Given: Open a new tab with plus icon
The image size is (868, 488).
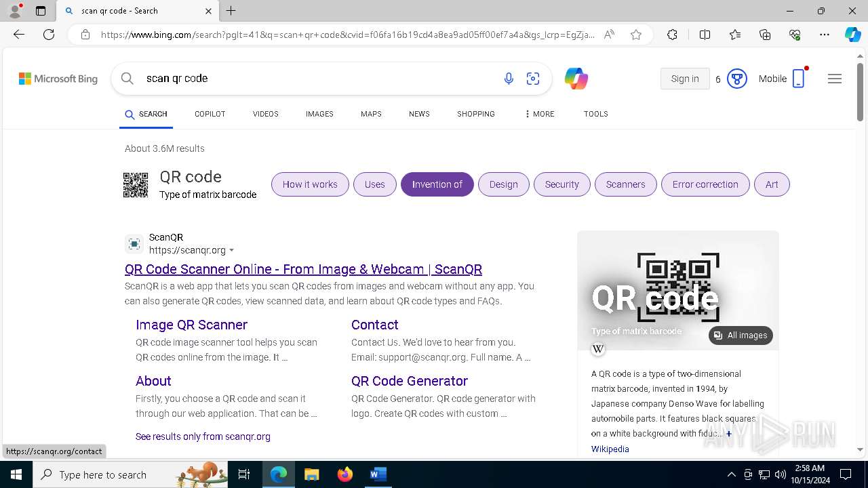Looking at the screenshot, I should click(231, 11).
